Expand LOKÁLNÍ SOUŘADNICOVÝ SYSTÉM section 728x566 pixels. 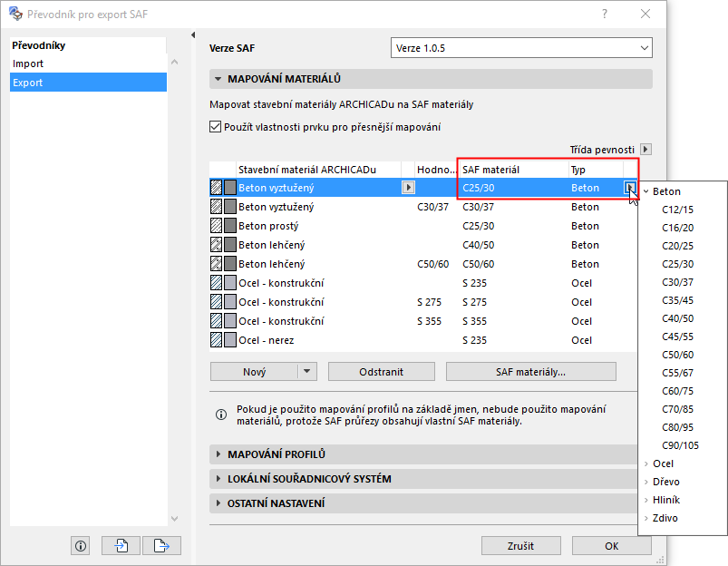tap(218, 479)
